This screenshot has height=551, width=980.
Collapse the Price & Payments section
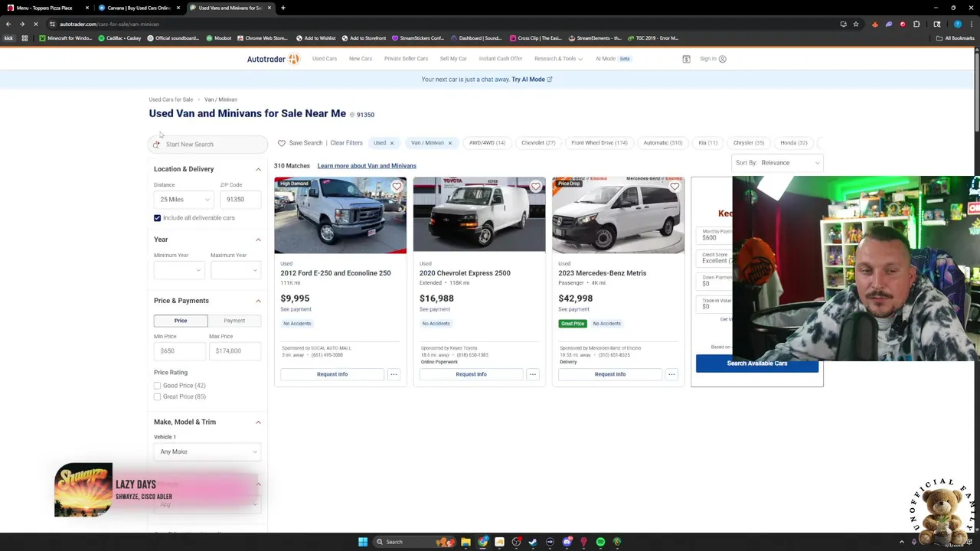tap(258, 301)
